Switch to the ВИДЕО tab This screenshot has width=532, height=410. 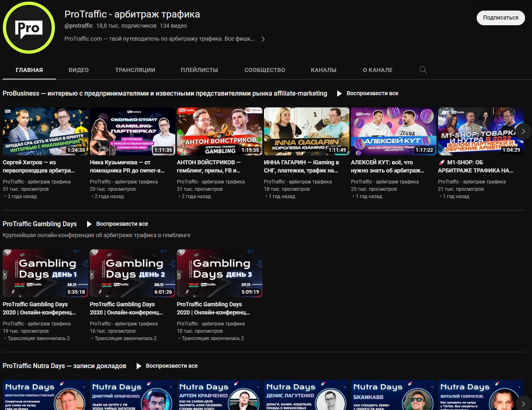coord(78,70)
